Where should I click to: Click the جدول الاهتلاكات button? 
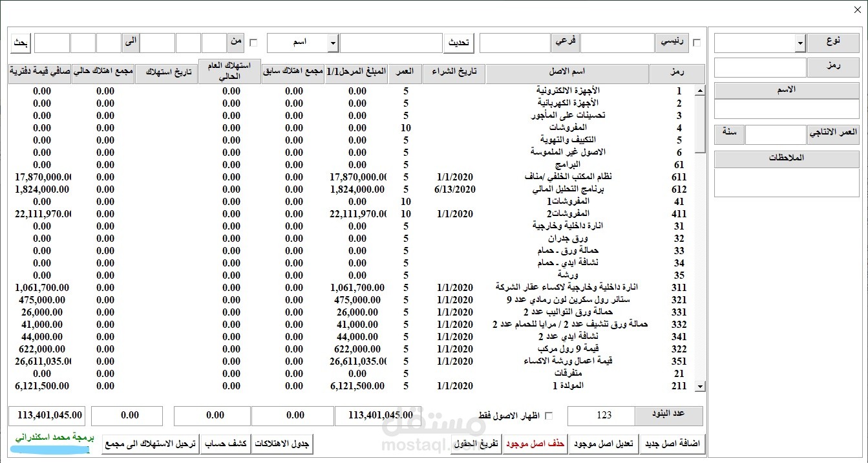pyautogui.click(x=282, y=443)
